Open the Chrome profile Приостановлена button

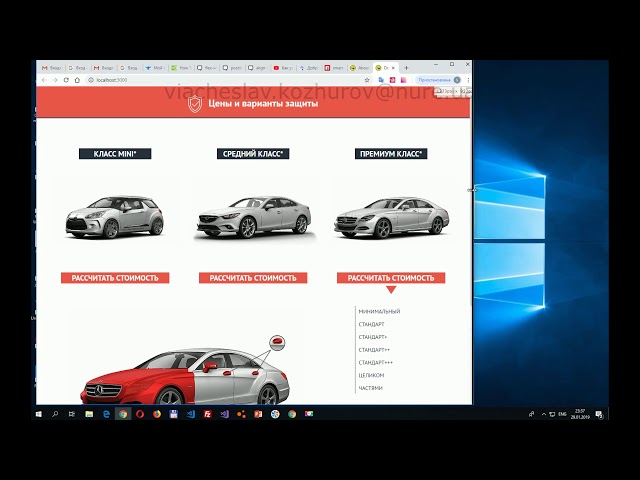tap(439, 80)
